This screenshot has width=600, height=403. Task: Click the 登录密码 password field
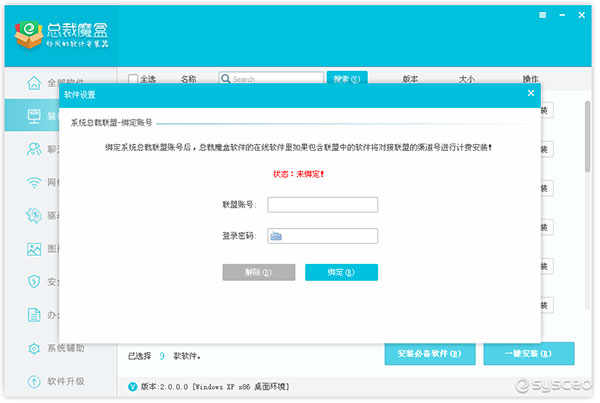[323, 236]
